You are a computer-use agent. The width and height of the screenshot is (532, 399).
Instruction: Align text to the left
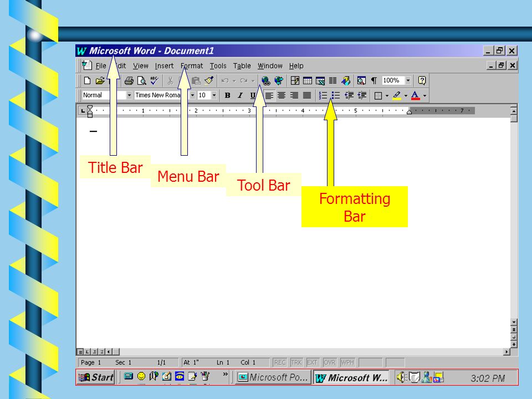[x=269, y=95]
